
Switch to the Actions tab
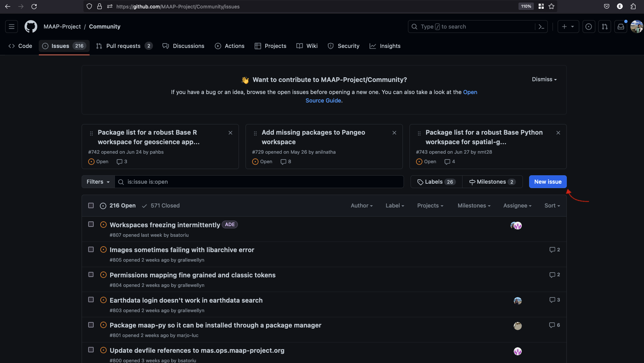230,46
